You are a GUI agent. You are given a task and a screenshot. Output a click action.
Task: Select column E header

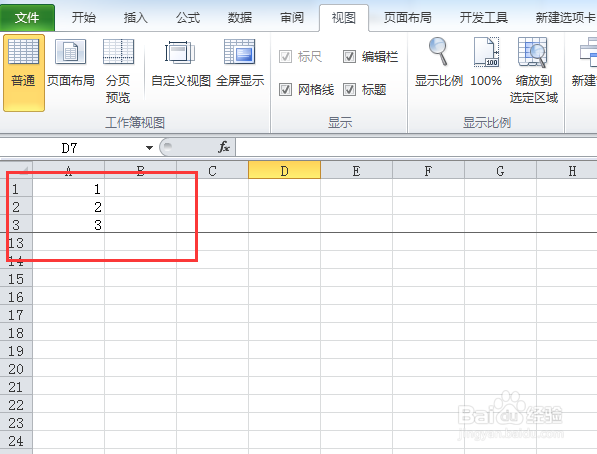[x=356, y=170]
